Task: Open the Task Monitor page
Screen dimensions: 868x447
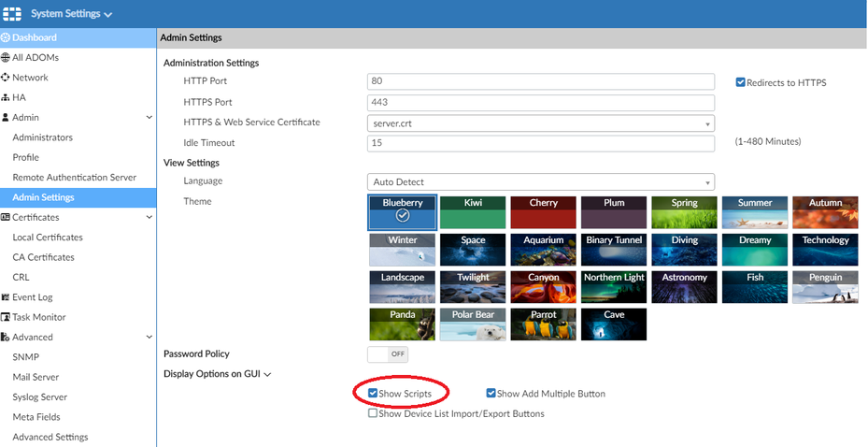Action: [78, 317]
